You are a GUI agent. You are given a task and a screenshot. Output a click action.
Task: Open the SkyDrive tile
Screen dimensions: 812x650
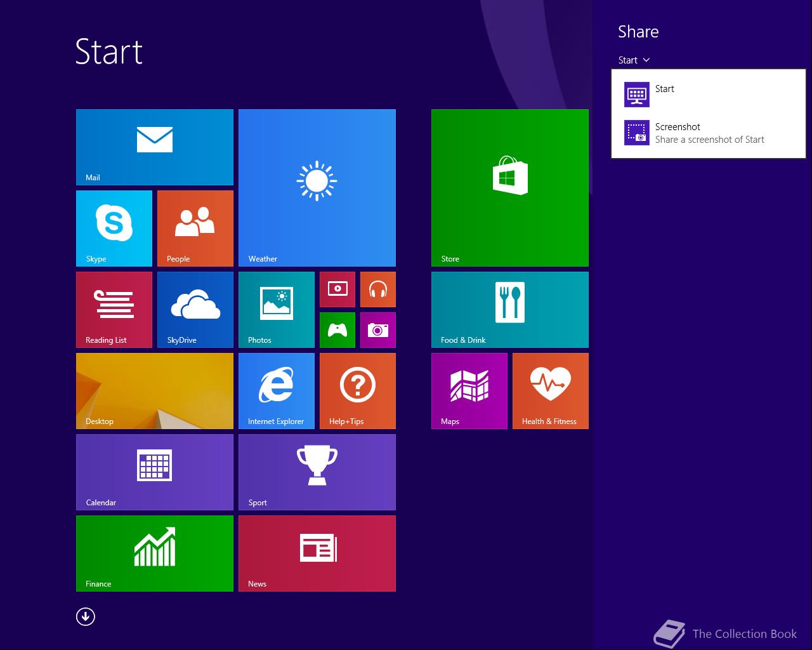[x=195, y=310]
